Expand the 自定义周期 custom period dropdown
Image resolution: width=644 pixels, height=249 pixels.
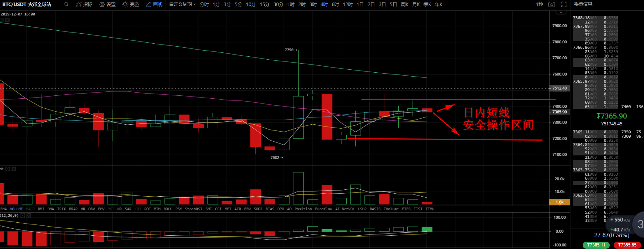coord(182,4)
